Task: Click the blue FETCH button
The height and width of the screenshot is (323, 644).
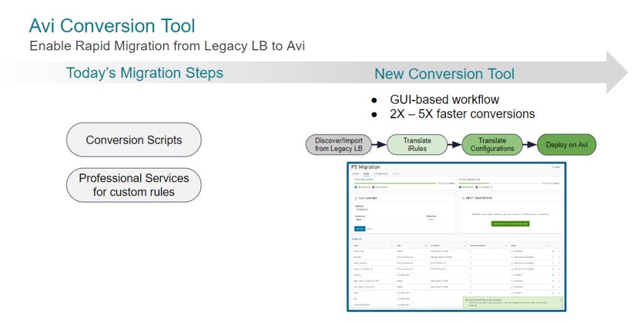Action: point(360,229)
